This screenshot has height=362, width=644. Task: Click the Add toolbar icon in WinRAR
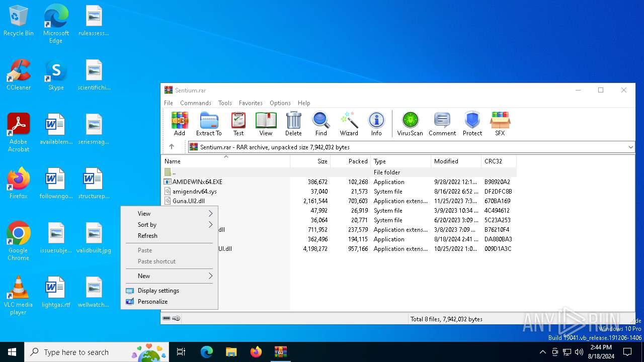[x=180, y=124]
